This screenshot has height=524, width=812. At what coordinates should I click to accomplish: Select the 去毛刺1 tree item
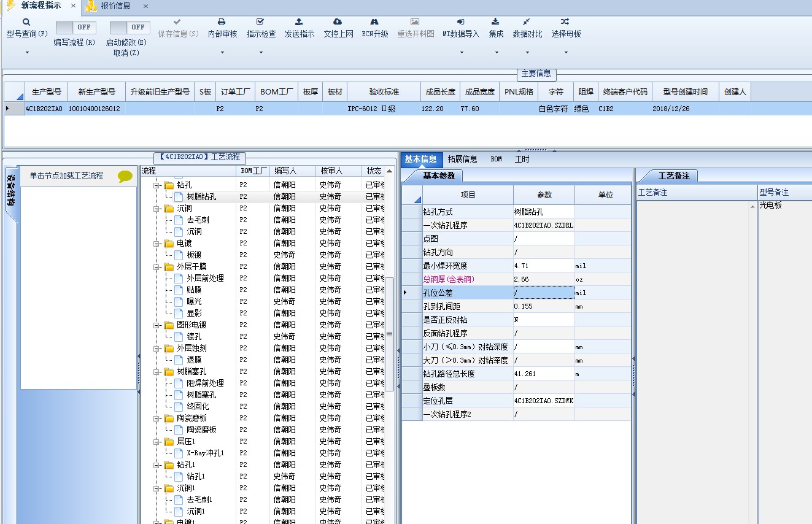coord(199,500)
